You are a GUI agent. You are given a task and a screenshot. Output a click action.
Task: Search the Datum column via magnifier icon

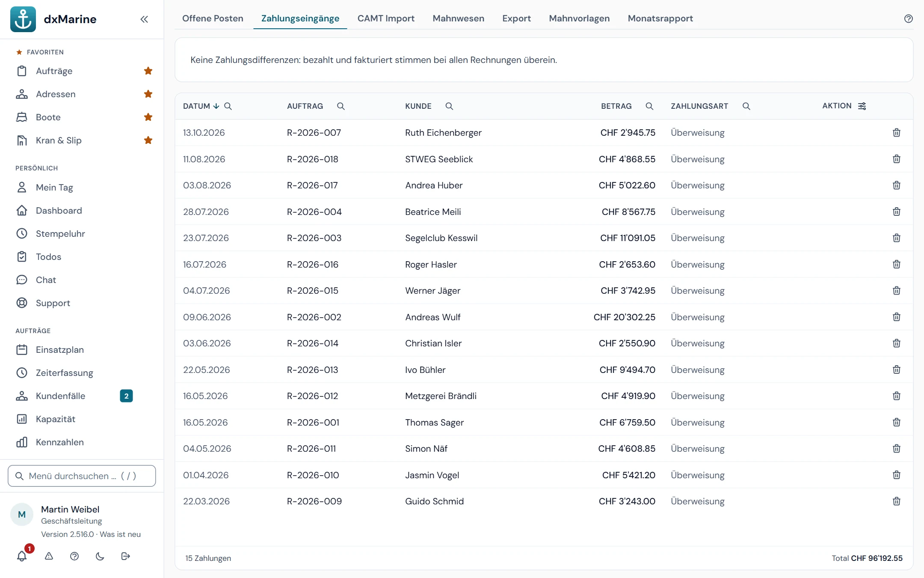point(228,106)
